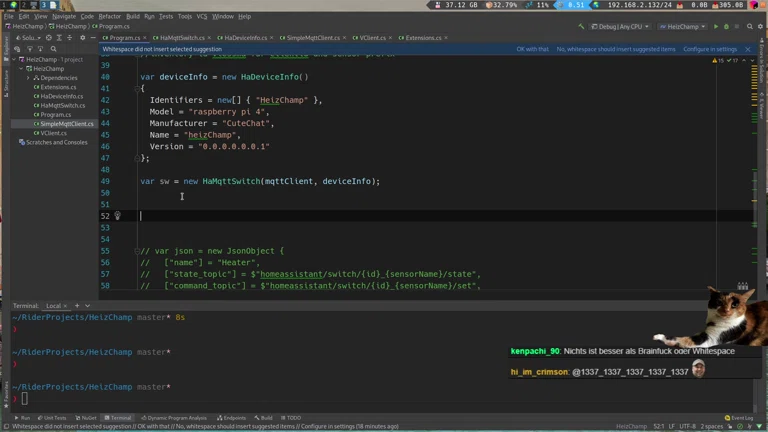This screenshot has width=768, height=432.
Task: Open the Endpoints tool window
Action: 234,418
